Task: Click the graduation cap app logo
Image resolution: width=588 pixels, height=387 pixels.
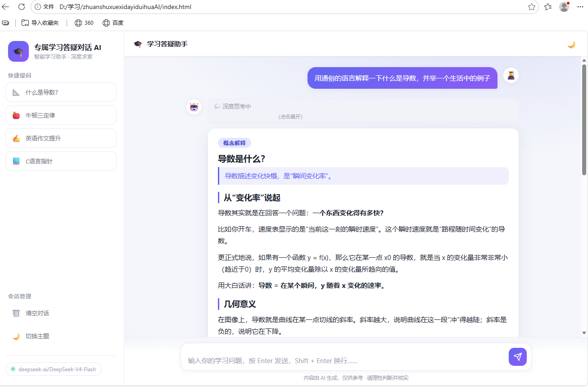Action: (x=18, y=51)
